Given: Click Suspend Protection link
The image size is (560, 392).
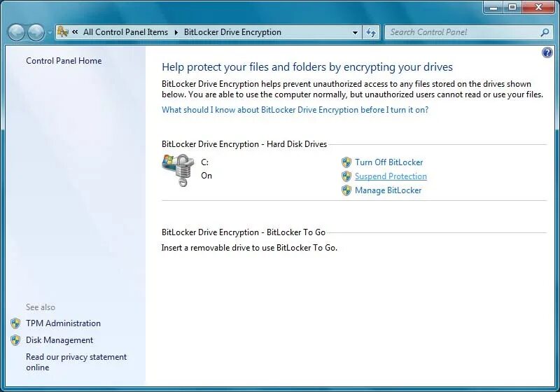Looking at the screenshot, I should (x=391, y=176).
